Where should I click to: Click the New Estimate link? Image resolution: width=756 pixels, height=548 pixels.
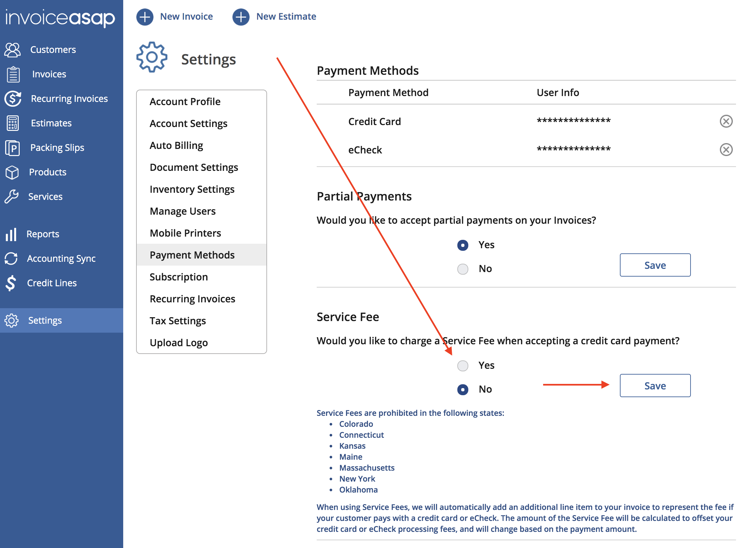[286, 17]
